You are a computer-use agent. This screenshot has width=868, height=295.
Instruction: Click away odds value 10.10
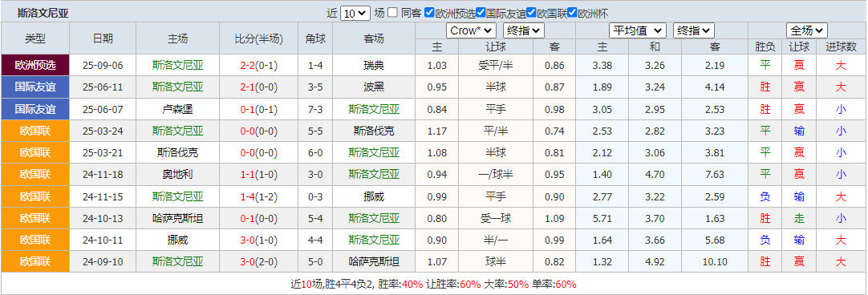click(716, 262)
